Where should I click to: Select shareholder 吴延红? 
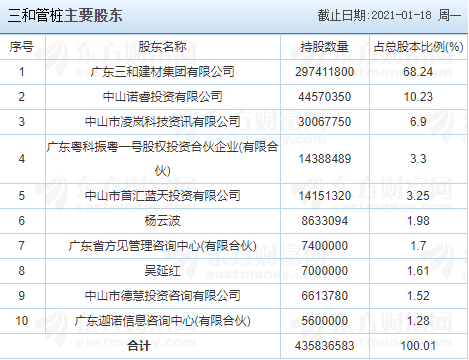coord(163,271)
